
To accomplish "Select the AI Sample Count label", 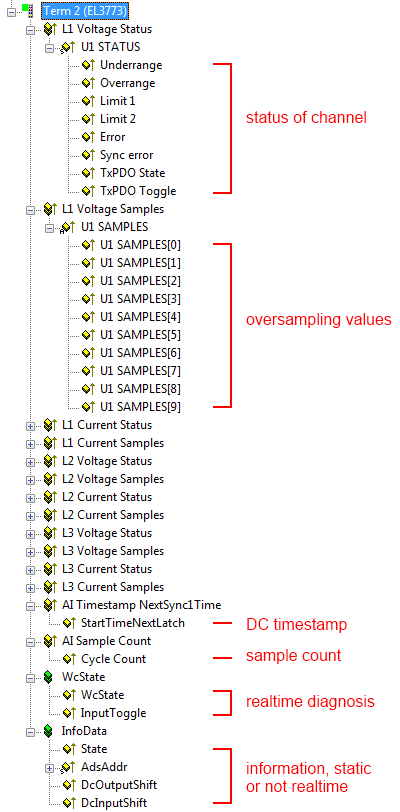I will (106, 641).
